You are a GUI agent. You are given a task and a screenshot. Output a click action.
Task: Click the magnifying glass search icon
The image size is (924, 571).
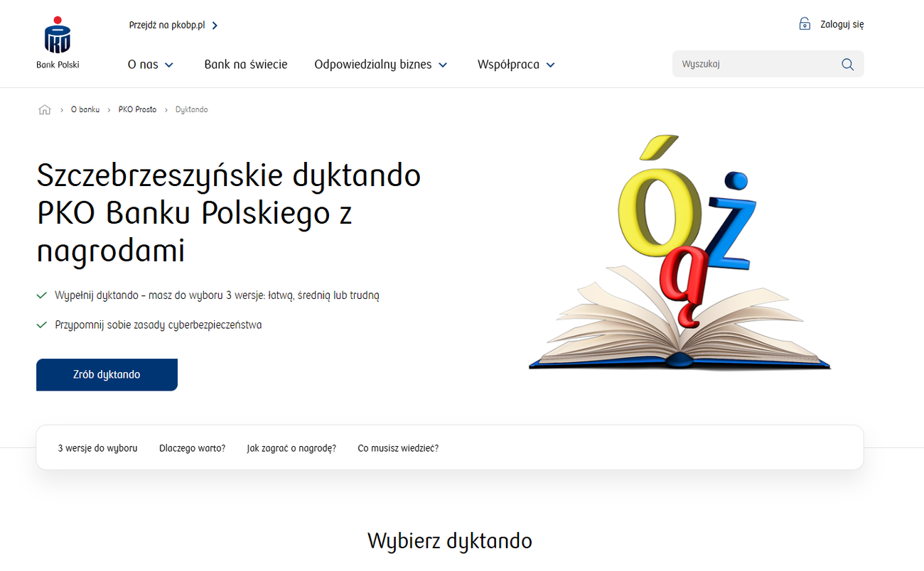click(x=847, y=64)
